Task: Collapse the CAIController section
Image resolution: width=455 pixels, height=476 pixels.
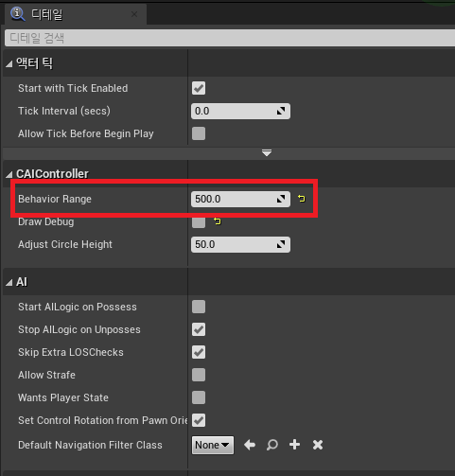Action: pos(9,174)
